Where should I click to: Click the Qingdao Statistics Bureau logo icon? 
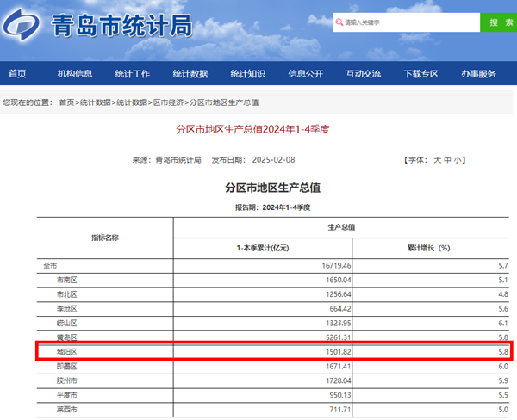click(25, 26)
